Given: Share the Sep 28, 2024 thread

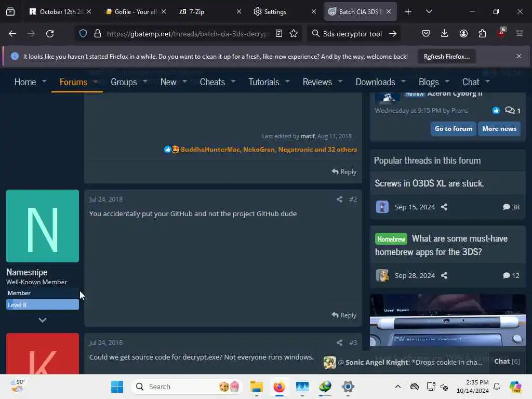Looking at the screenshot, I should (444, 275).
